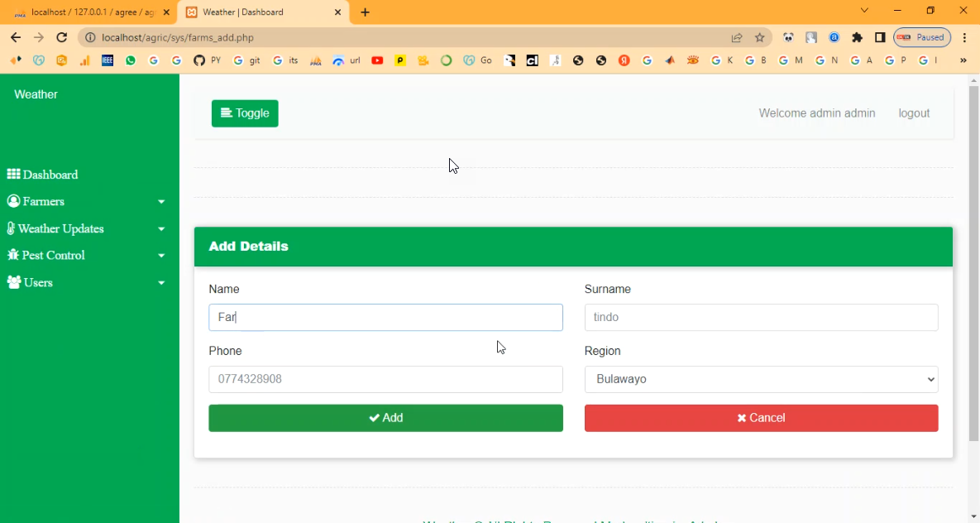
Task: Click the Users group icon
Action: 14,282
